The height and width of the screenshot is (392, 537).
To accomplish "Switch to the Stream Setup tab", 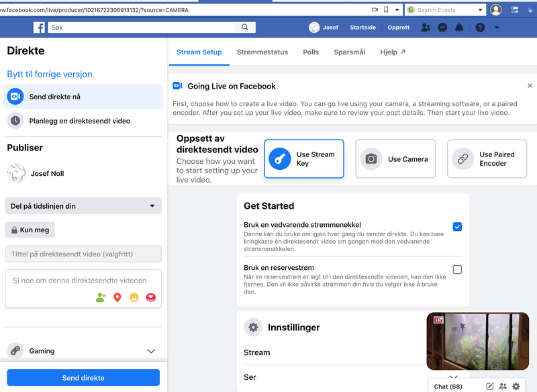I will [x=199, y=52].
